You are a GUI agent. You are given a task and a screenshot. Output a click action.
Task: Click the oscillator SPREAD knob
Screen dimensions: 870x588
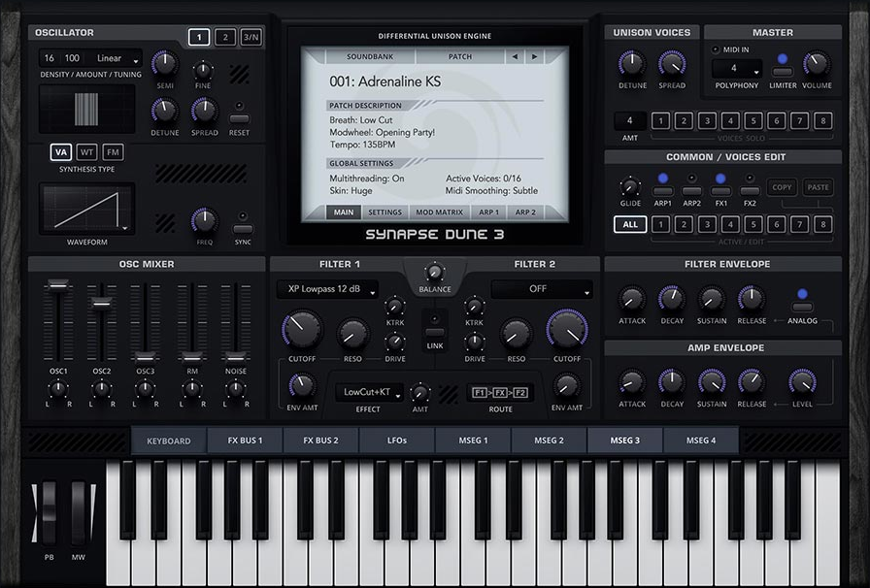[204, 111]
